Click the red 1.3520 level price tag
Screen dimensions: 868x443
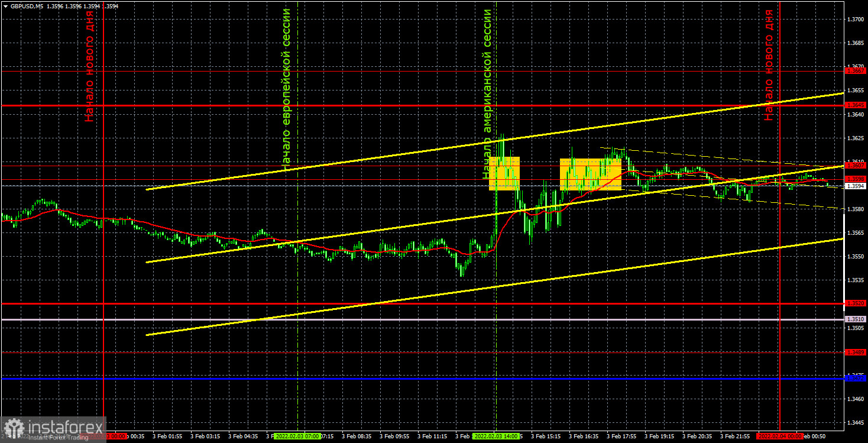tap(856, 303)
